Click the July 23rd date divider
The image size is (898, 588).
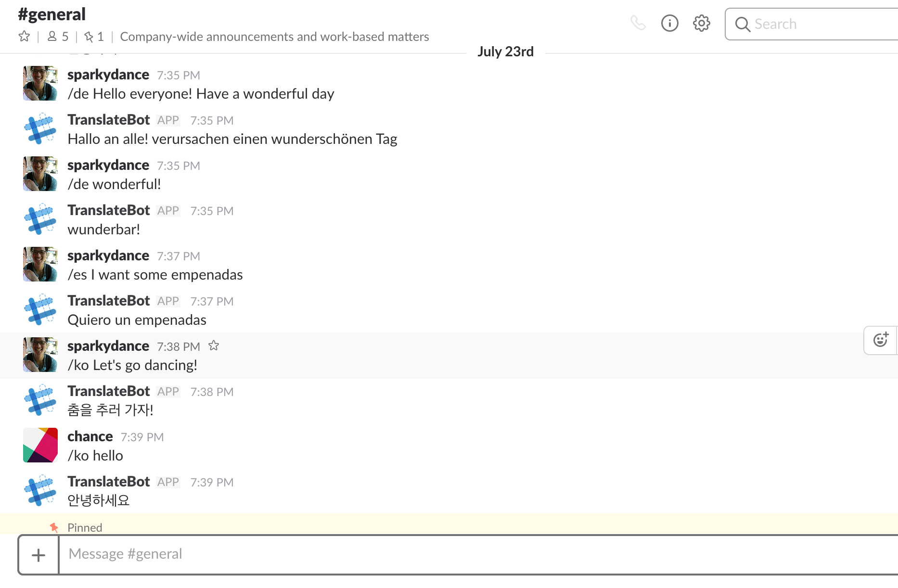point(505,51)
